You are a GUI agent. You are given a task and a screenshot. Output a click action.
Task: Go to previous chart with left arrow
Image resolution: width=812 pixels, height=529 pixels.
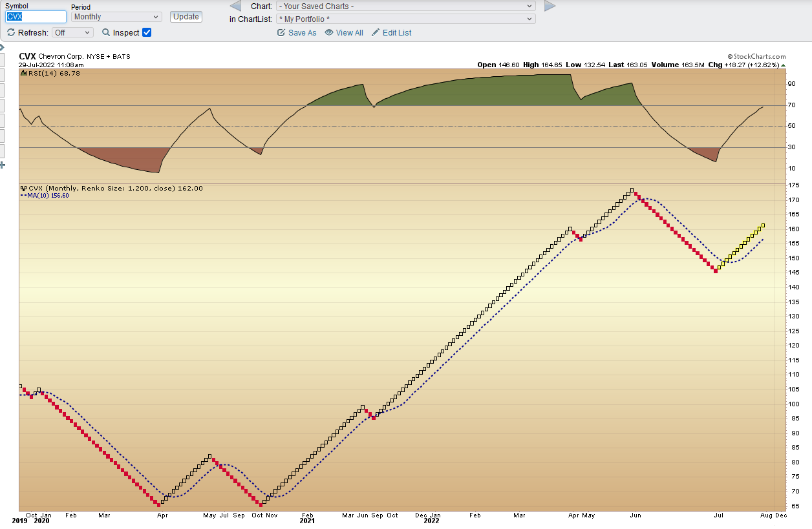tap(236, 6)
